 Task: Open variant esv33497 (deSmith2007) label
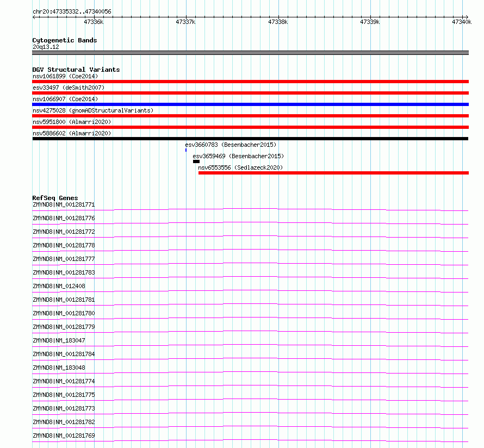[x=69, y=88]
